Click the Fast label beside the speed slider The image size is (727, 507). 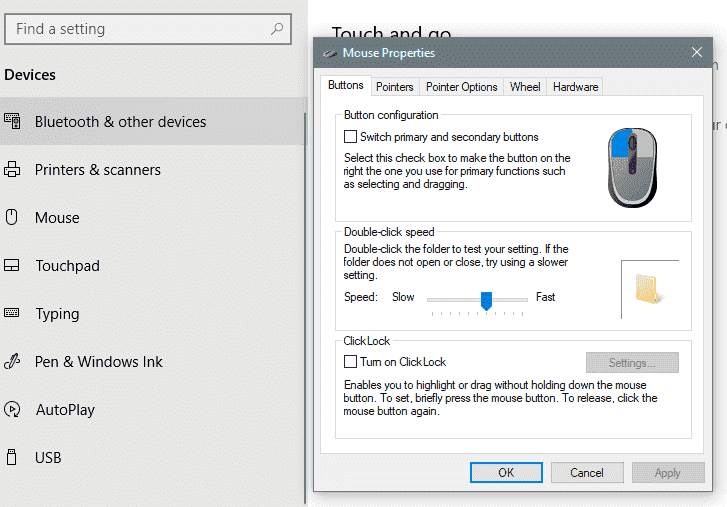[545, 297]
